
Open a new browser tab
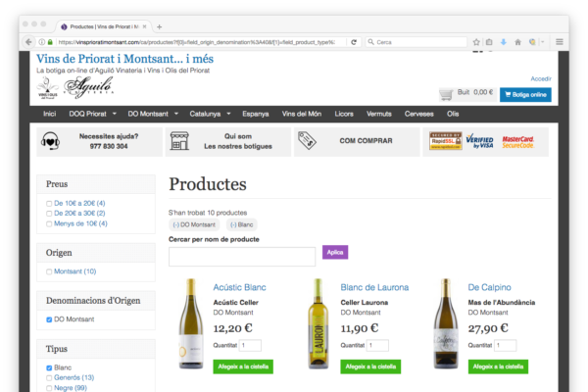click(x=160, y=26)
